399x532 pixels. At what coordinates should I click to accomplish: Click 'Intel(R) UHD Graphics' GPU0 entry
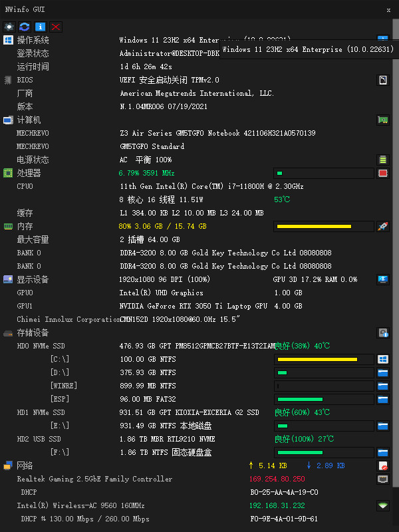pos(161,293)
